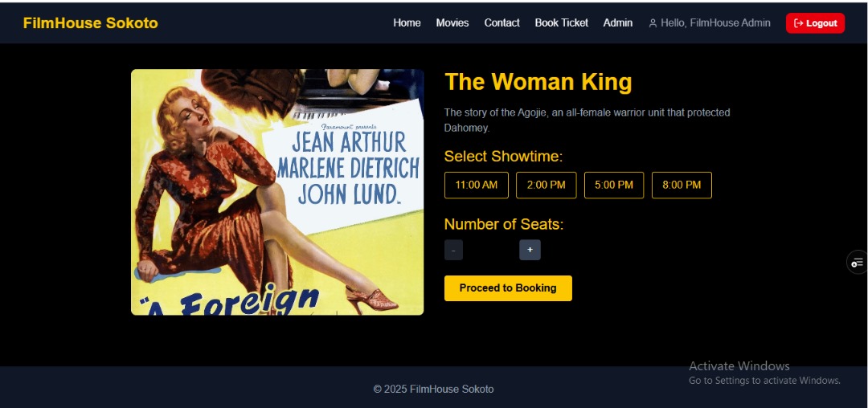This screenshot has width=868, height=408.
Task: Open the Contact page link
Action: click(x=502, y=23)
